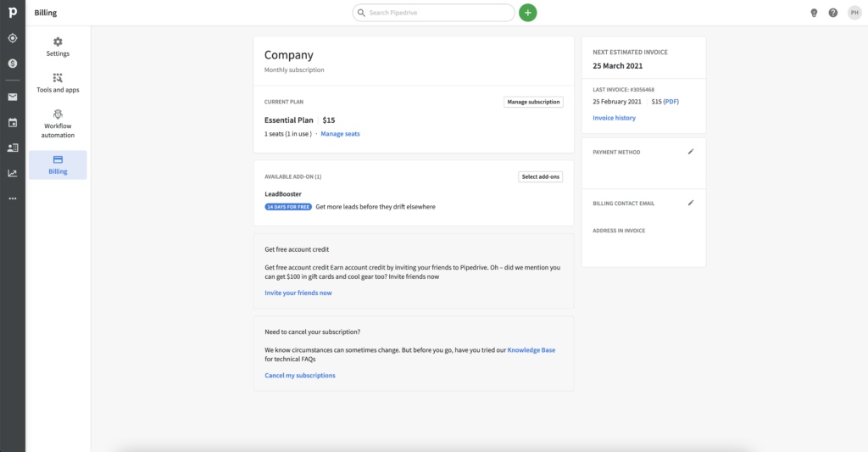Screen dimensions: 868x452
Task: Open Workflow automation menu item
Action: (58, 124)
